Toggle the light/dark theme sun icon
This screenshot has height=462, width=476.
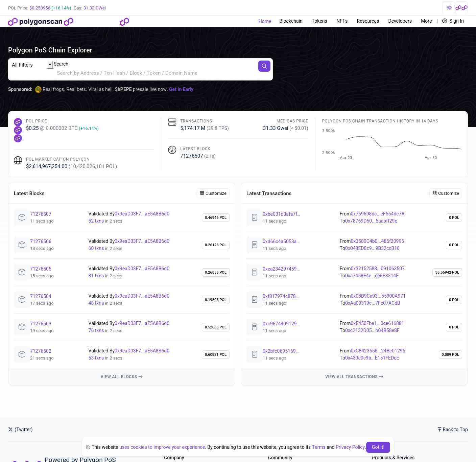pos(449,8)
